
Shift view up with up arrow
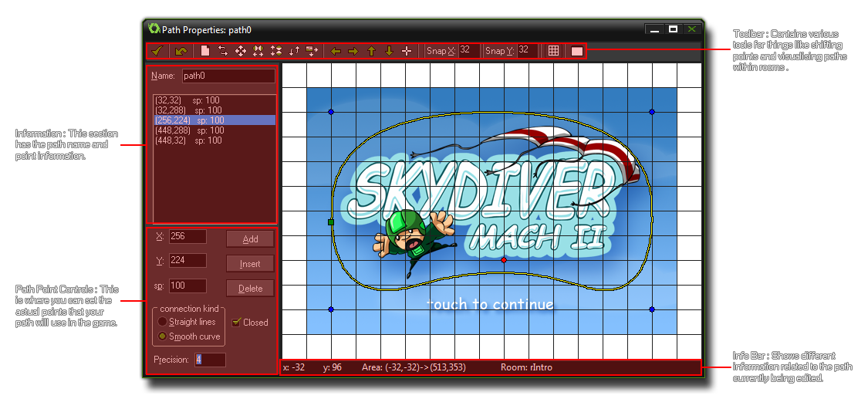click(371, 51)
